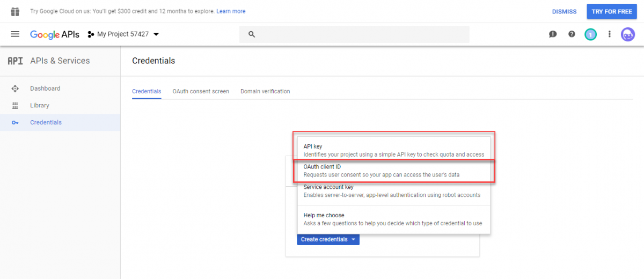Viewport: 644px width, 279px height.
Task: Open the user account avatar
Action: (x=628, y=34)
